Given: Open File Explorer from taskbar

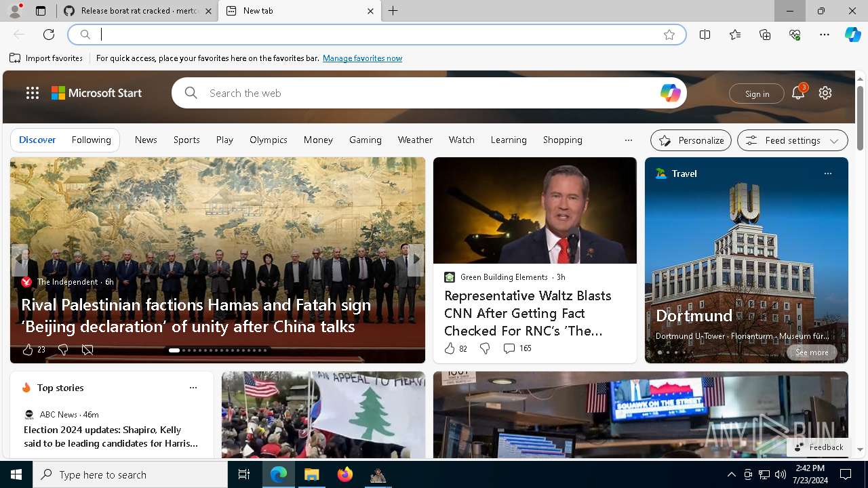Looking at the screenshot, I should tap(311, 474).
